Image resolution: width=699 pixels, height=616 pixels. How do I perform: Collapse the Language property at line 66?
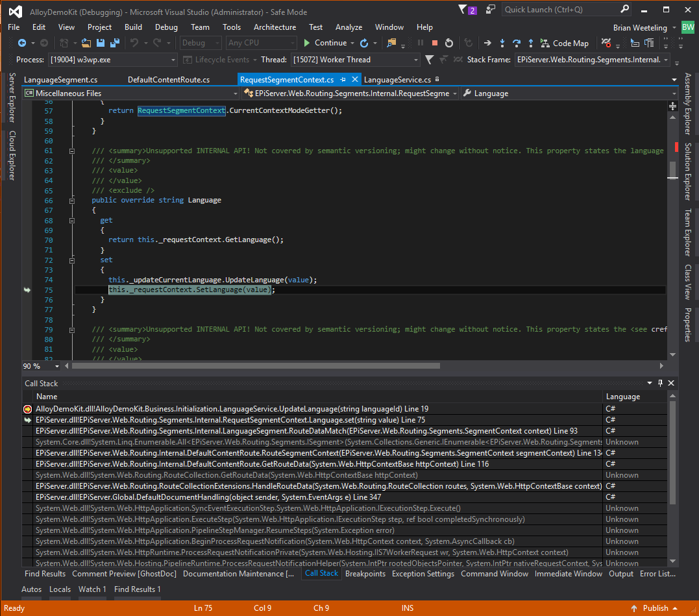[x=72, y=201]
